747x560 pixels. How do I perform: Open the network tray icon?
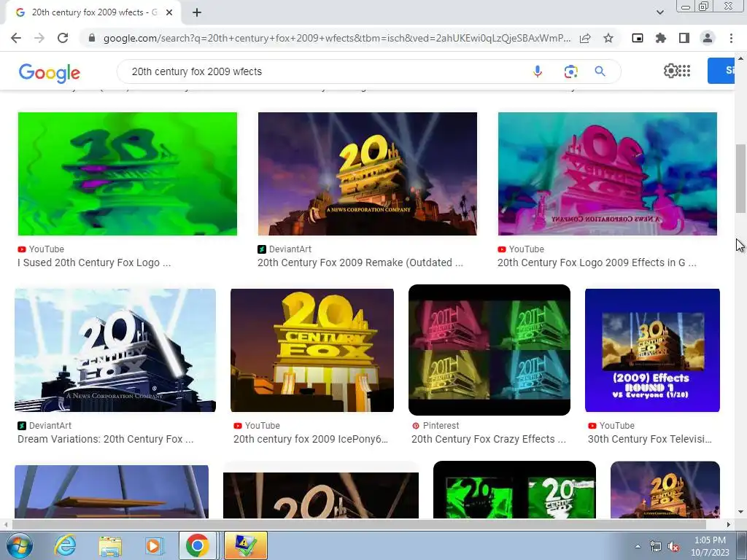(656, 547)
